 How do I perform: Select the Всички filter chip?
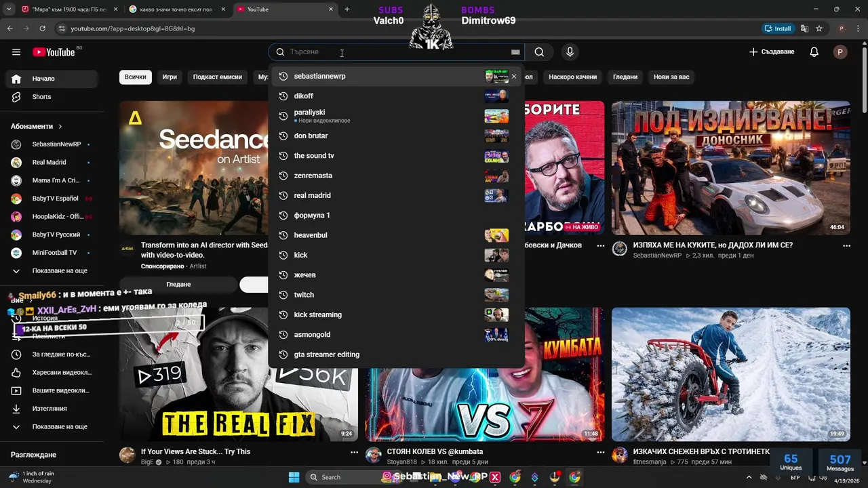(135, 77)
